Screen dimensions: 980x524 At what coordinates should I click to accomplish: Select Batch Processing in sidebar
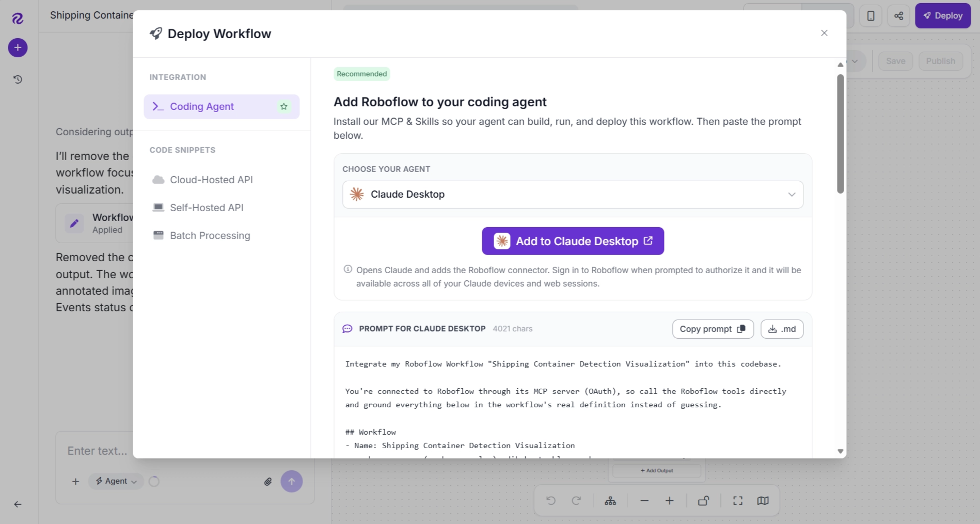(210, 235)
